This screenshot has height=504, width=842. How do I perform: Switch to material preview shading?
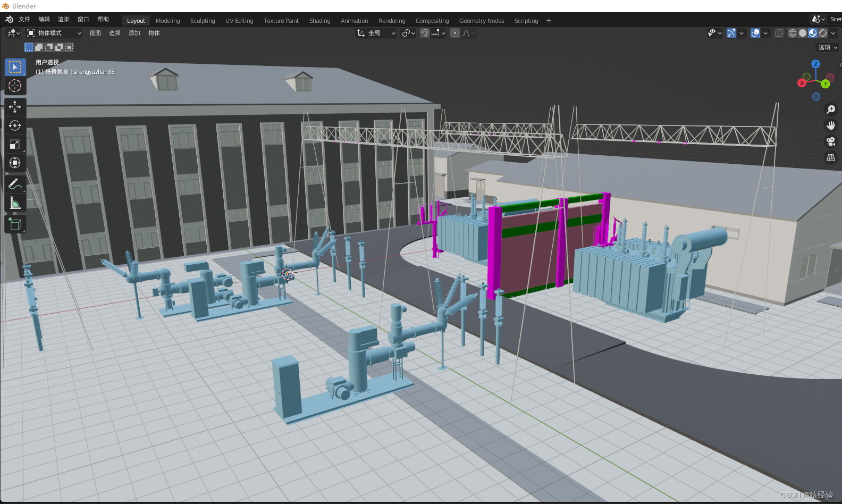[813, 33]
